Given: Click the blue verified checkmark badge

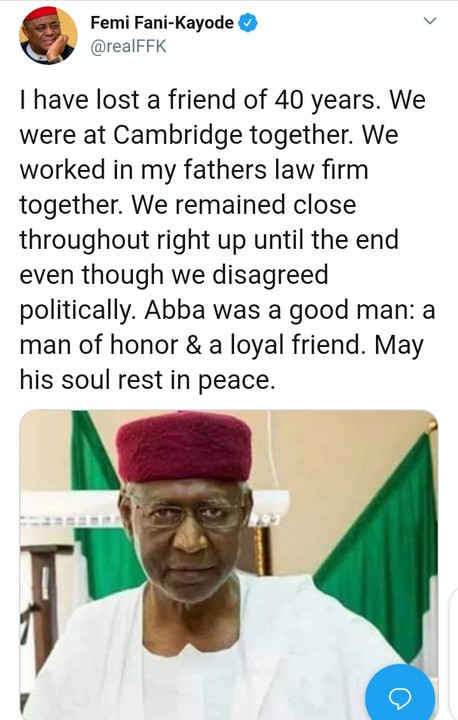Looking at the screenshot, I should (248, 22).
